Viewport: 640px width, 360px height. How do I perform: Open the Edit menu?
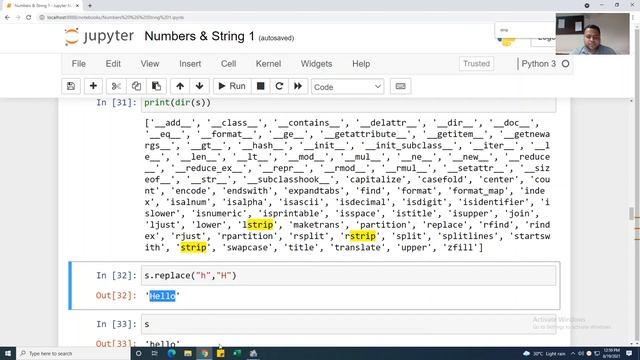113,64
